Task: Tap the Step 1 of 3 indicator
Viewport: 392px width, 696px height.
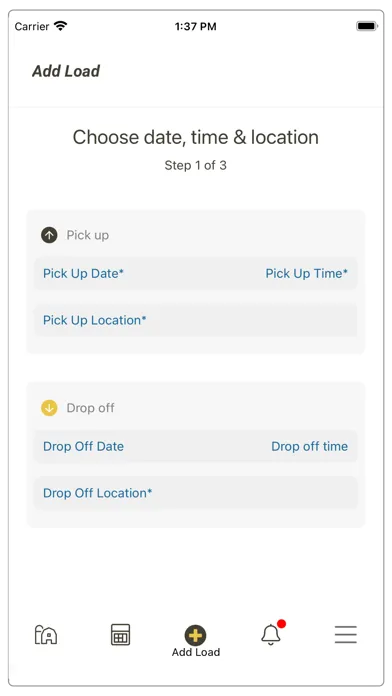Action: pos(196,166)
